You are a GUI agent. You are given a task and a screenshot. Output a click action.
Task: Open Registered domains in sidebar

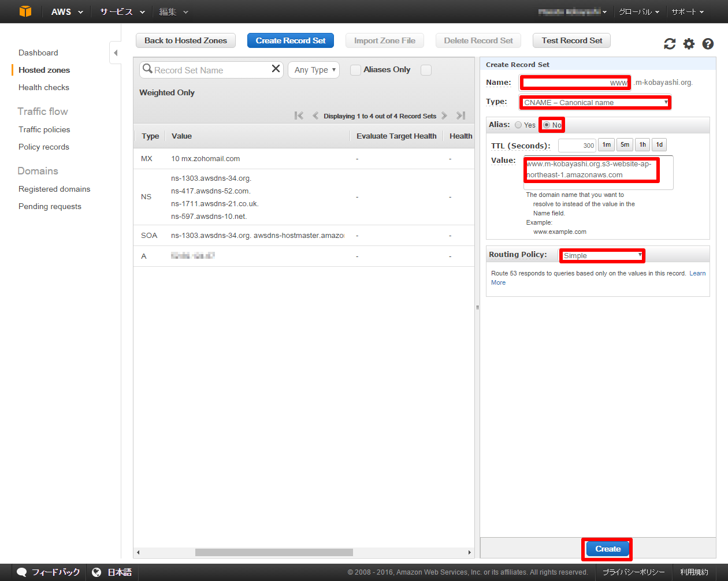(x=54, y=189)
